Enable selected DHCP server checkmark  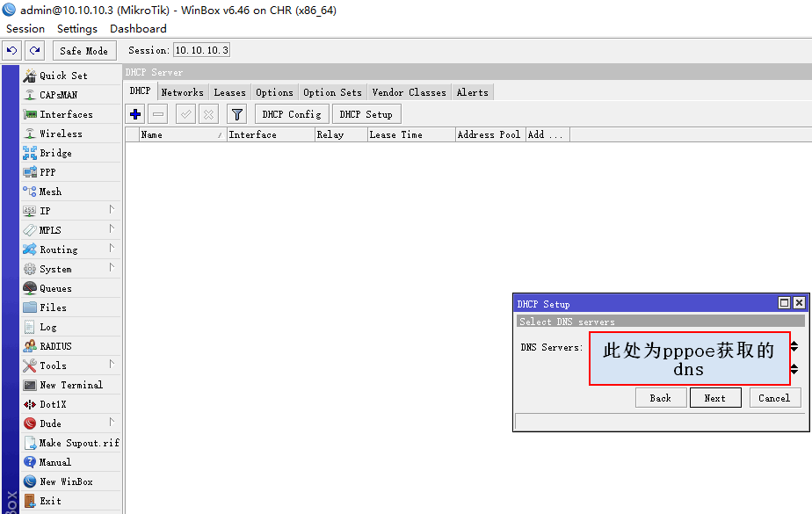coord(185,114)
